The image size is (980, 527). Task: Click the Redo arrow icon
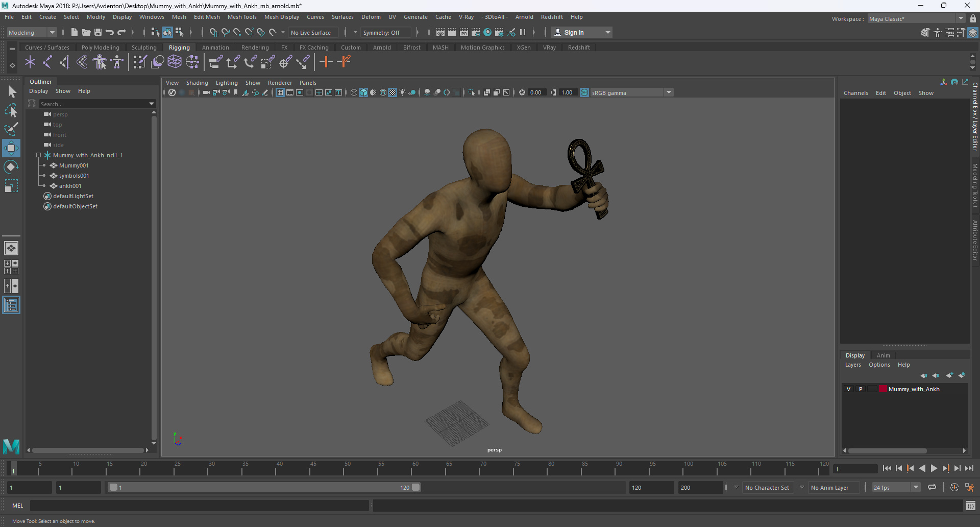coord(121,32)
